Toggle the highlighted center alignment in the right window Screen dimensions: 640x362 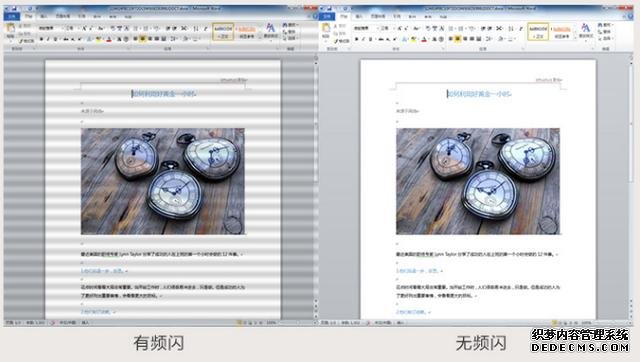click(458, 39)
